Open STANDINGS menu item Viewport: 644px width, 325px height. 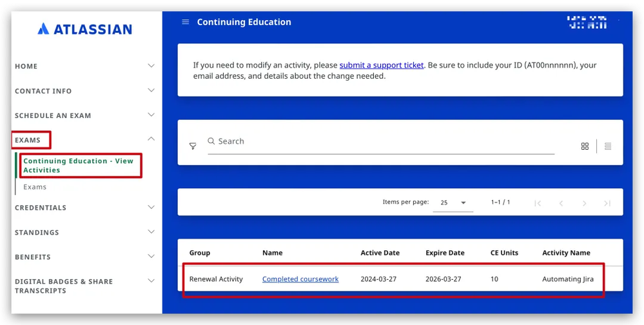(x=37, y=232)
